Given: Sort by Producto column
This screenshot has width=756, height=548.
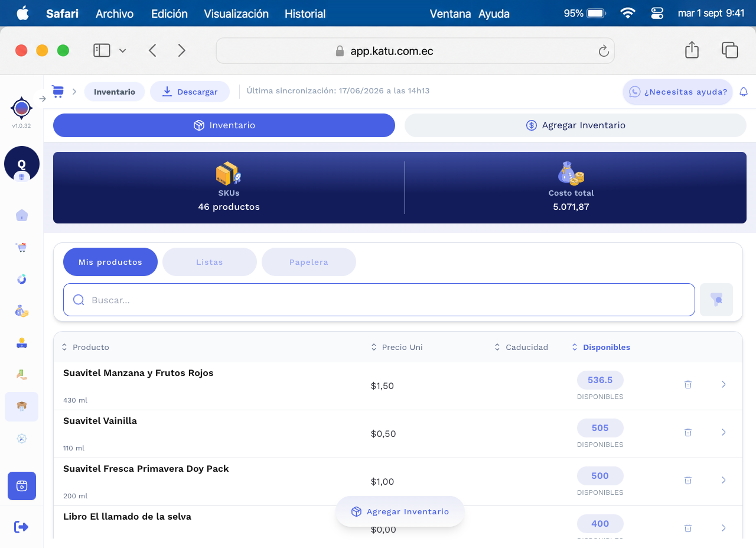Looking at the screenshot, I should [86, 347].
